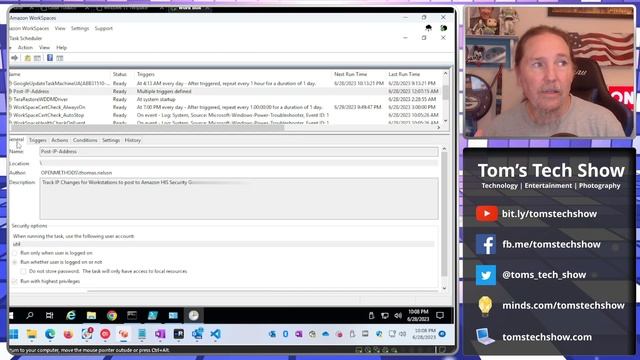
Task: Open OneNote from the local taskbar
Action: (160, 334)
